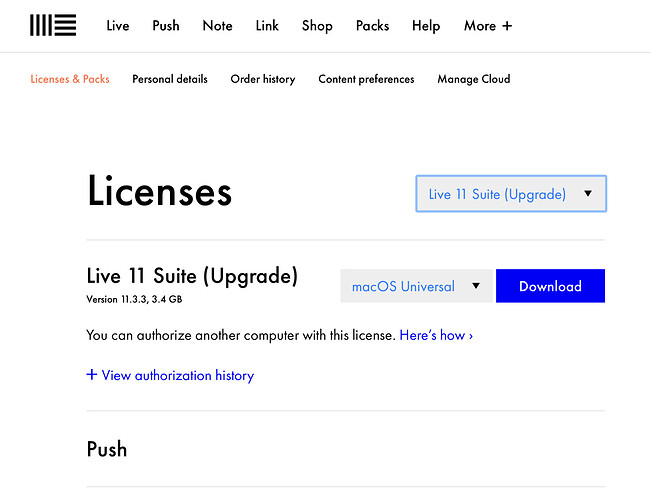Open the Link navigation item

(267, 26)
